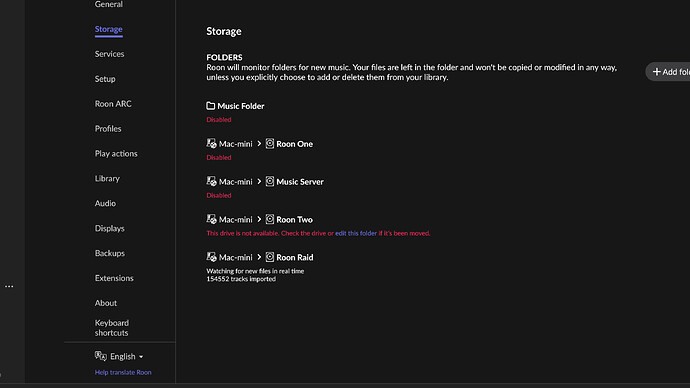The height and width of the screenshot is (388, 690).
Task: Go to the Backups tab
Action: tap(110, 253)
